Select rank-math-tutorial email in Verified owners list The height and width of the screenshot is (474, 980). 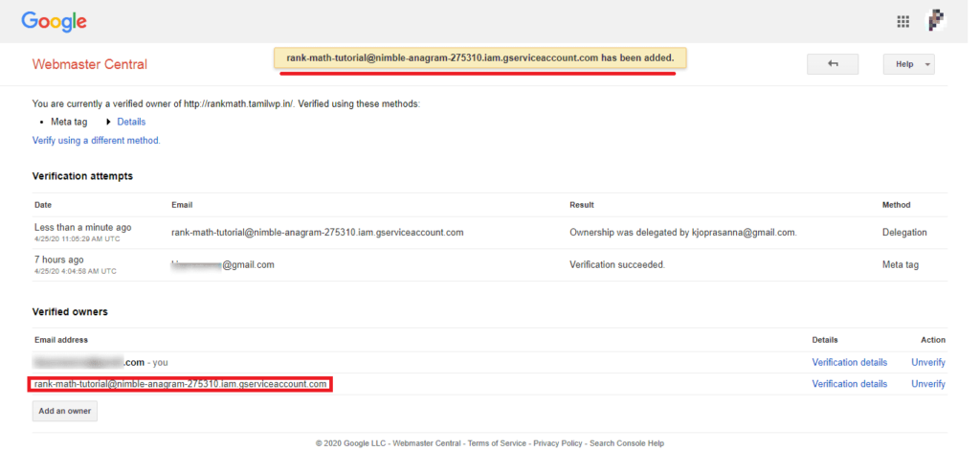(x=180, y=384)
